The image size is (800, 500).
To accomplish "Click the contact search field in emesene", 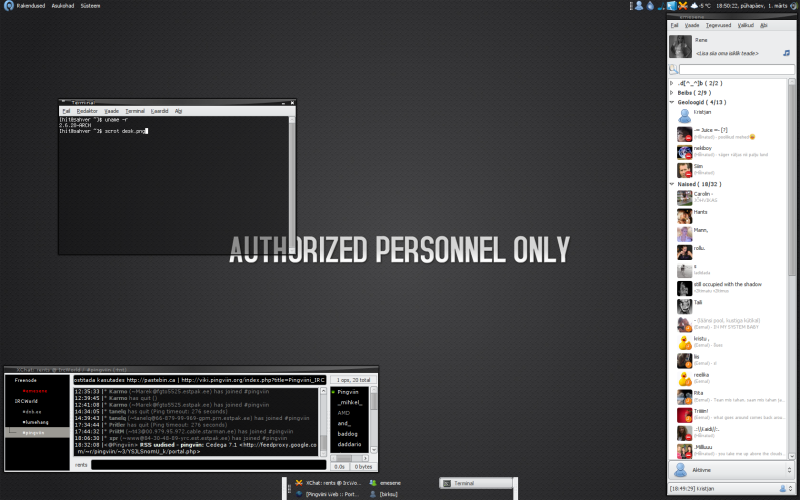I will [737, 69].
